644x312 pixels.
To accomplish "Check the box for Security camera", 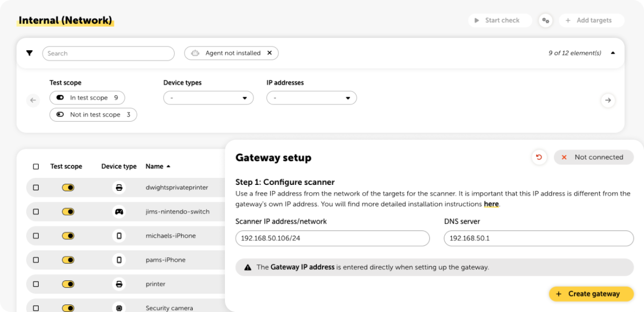I will click(x=36, y=308).
